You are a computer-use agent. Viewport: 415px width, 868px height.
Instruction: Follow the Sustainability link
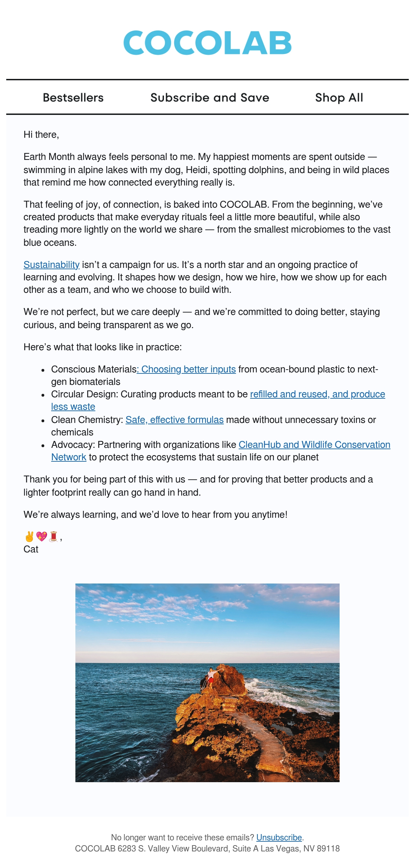52,265
